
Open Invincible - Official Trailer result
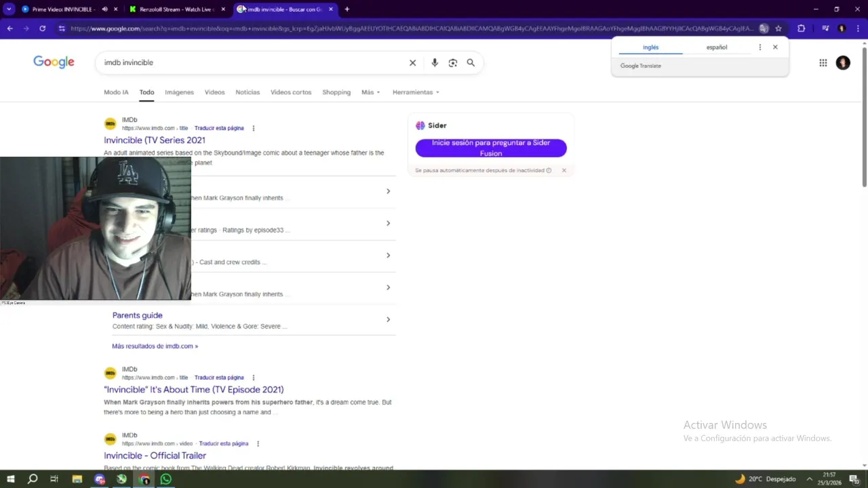155,455
